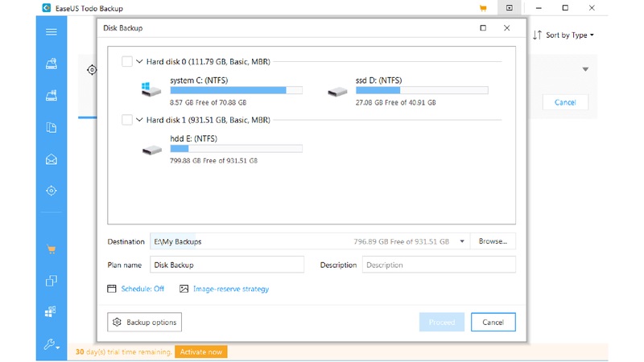Check the Hard disk 1 checkbox
Image resolution: width=644 pixels, height=362 pixels.
[x=127, y=120]
